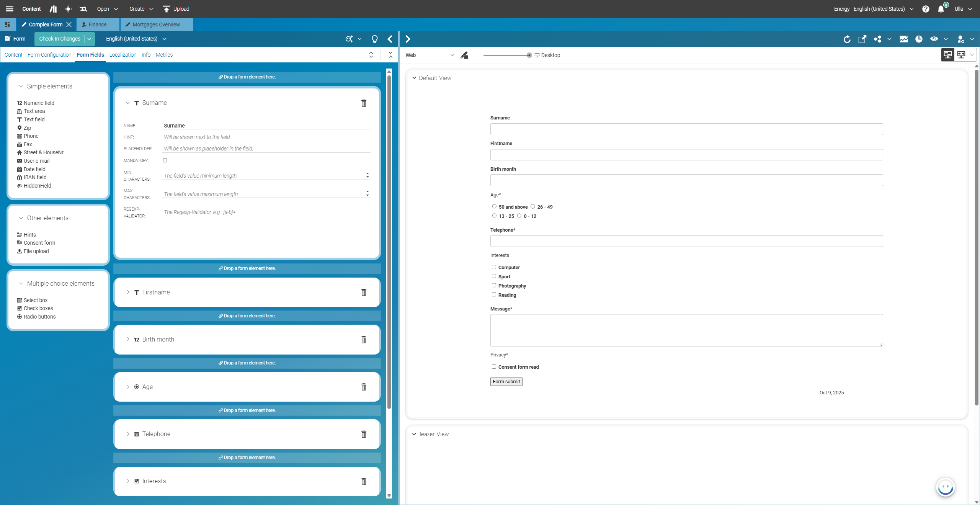Screen dimensions: 980x505
Task: Add a Date field element
Action: [34, 169]
